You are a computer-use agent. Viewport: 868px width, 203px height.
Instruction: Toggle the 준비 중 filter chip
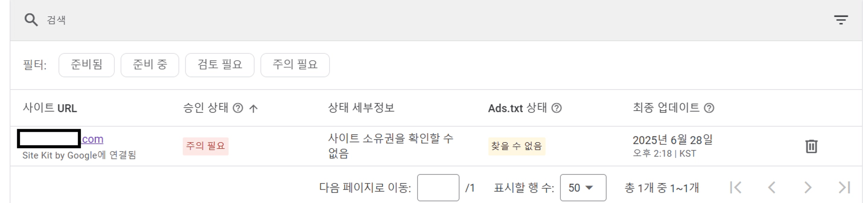click(x=150, y=65)
